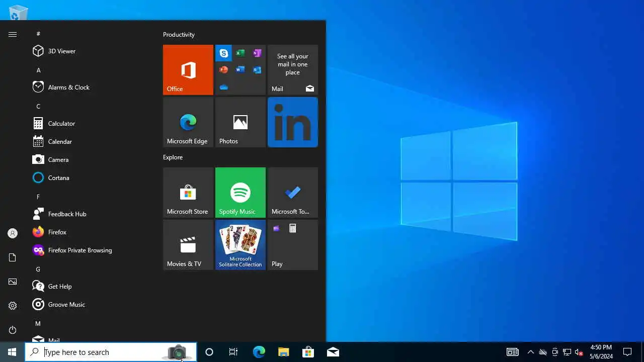The image size is (644, 362).
Task: Open the user account icon in Start
Action: [13, 233]
